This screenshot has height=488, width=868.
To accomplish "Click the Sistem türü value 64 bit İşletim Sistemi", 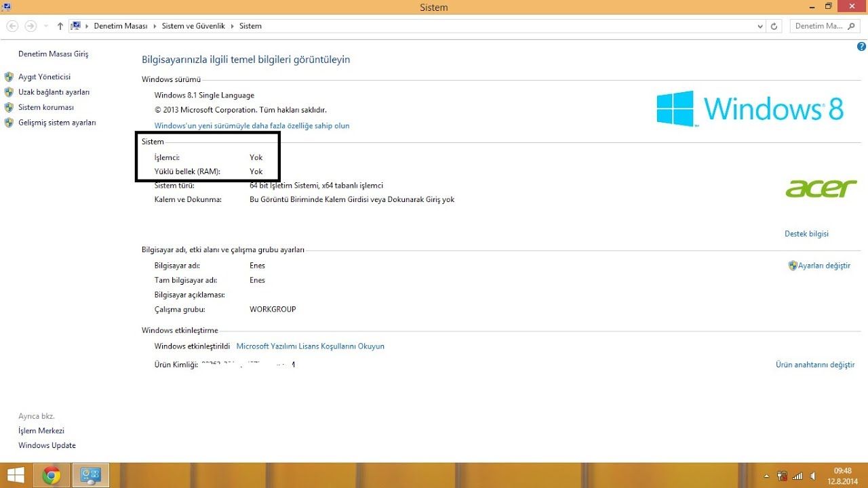I will click(317, 186).
